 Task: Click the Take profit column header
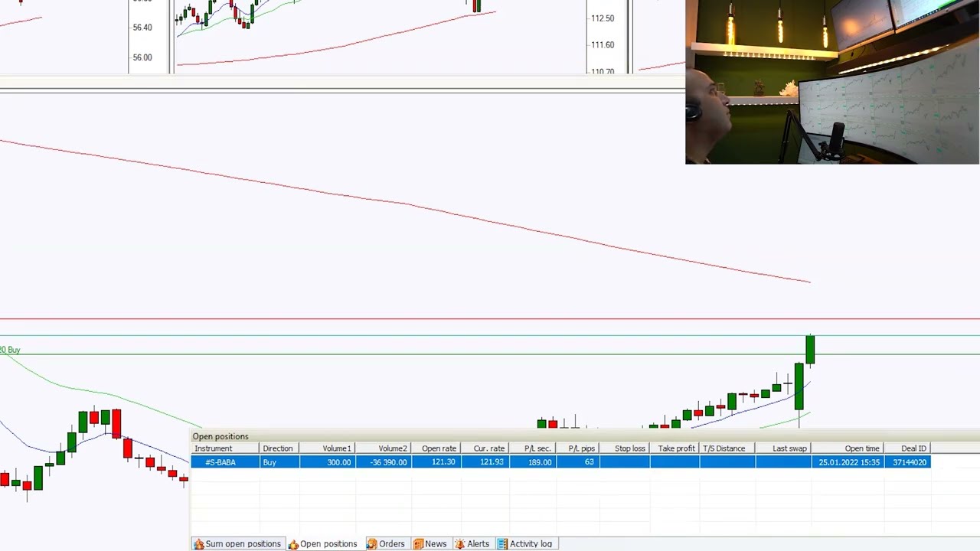(676, 448)
